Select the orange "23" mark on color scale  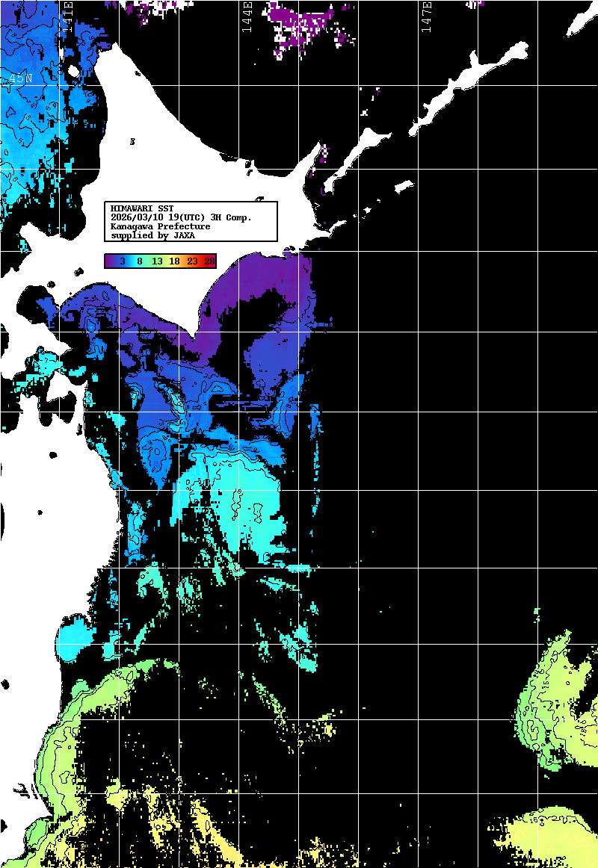coord(192,261)
